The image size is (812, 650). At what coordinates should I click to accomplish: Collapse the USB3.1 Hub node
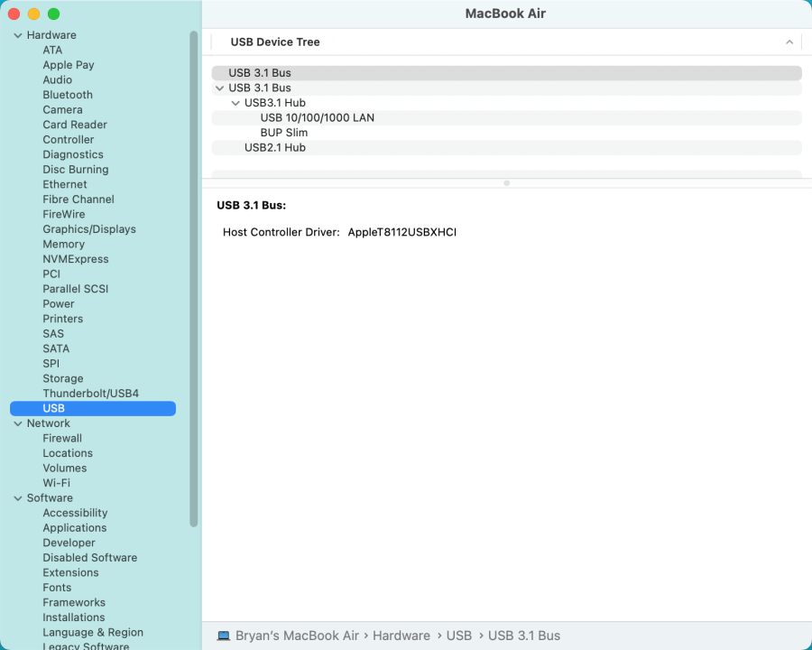[235, 102]
